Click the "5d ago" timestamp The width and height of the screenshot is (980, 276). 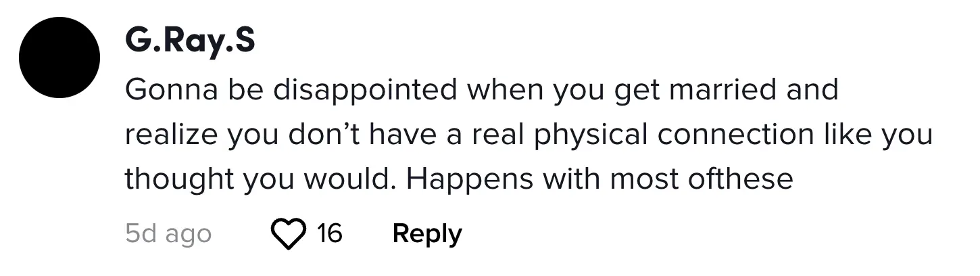(x=168, y=234)
